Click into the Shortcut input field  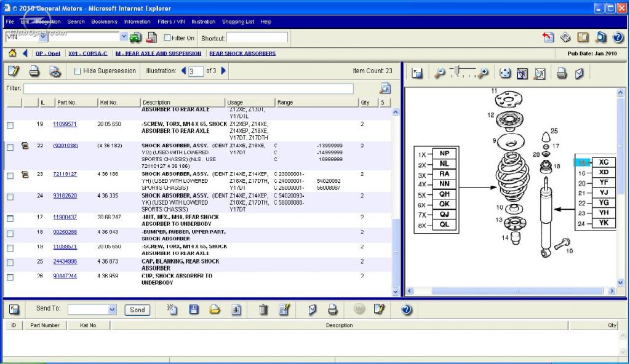tap(257, 38)
